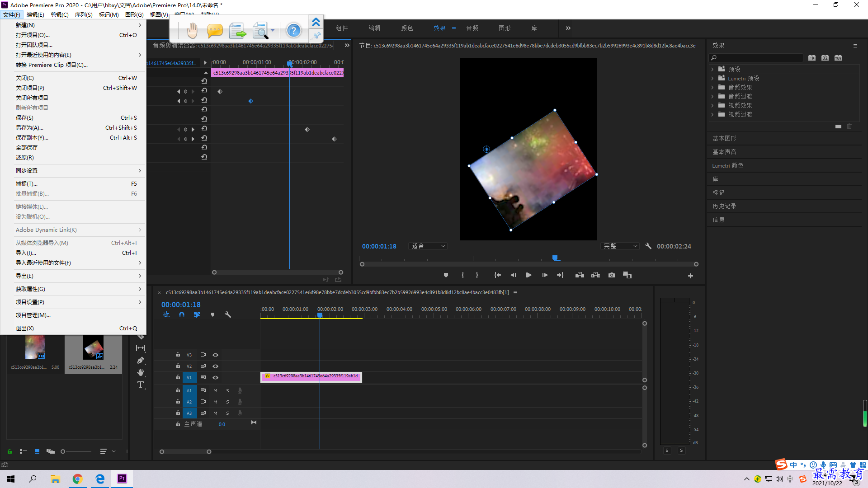This screenshot has width=868, height=488.
Task: Mute track A1
Action: 215,390
